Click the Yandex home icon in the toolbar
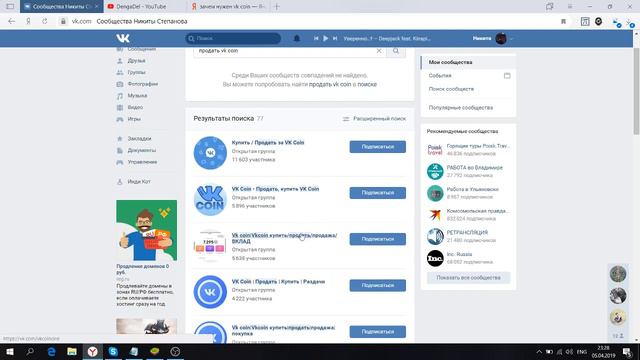This screenshot has width=640, height=360. click(x=28, y=21)
